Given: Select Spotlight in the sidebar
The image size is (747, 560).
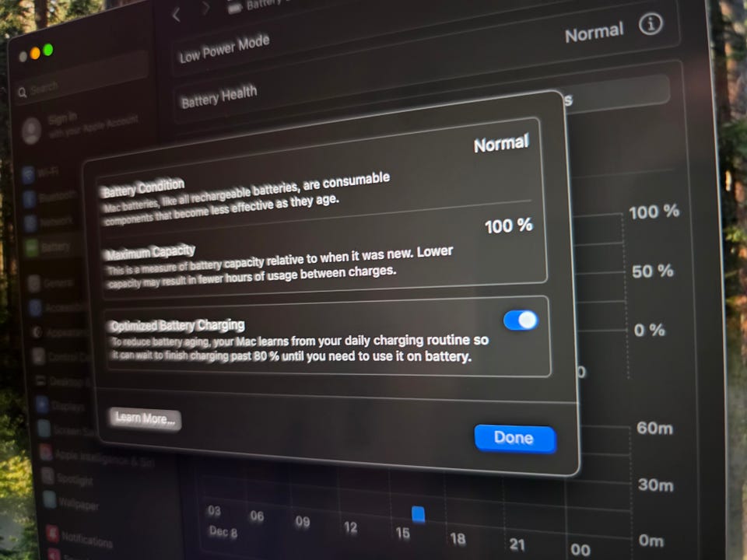Looking at the screenshot, I should coord(68,478).
